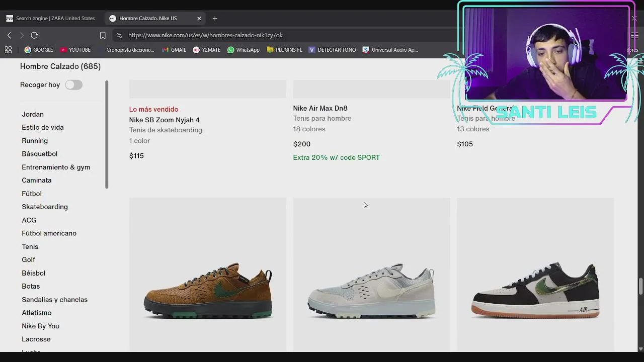Open the Lacrosse category
The image size is (644, 362).
[36, 339]
